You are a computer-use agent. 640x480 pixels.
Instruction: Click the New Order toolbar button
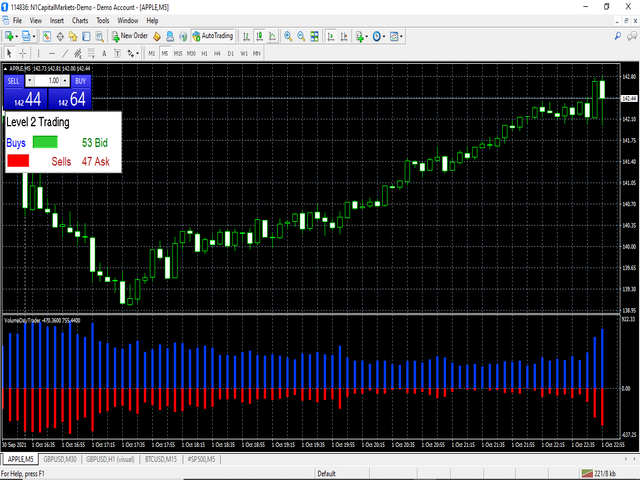coord(129,36)
